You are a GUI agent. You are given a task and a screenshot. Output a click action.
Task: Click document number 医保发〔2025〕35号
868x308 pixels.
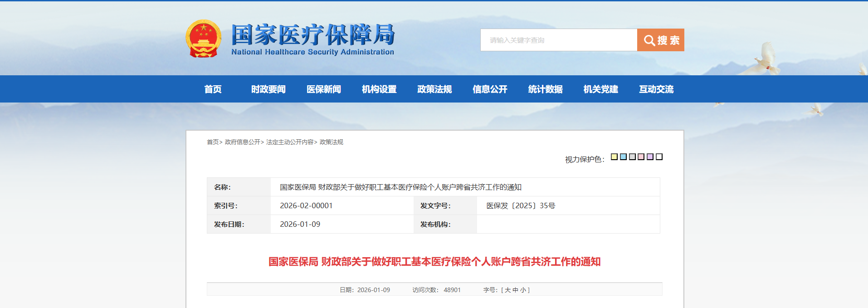click(521, 205)
